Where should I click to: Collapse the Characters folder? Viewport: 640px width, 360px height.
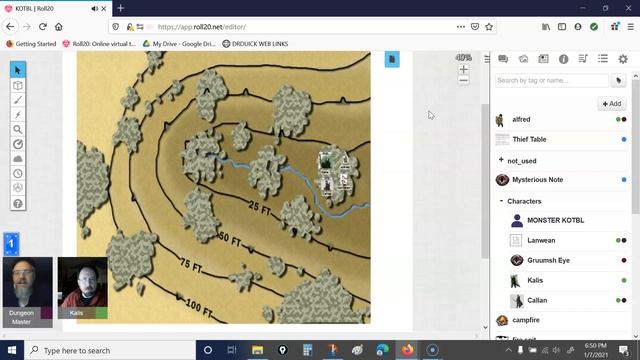(502, 201)
